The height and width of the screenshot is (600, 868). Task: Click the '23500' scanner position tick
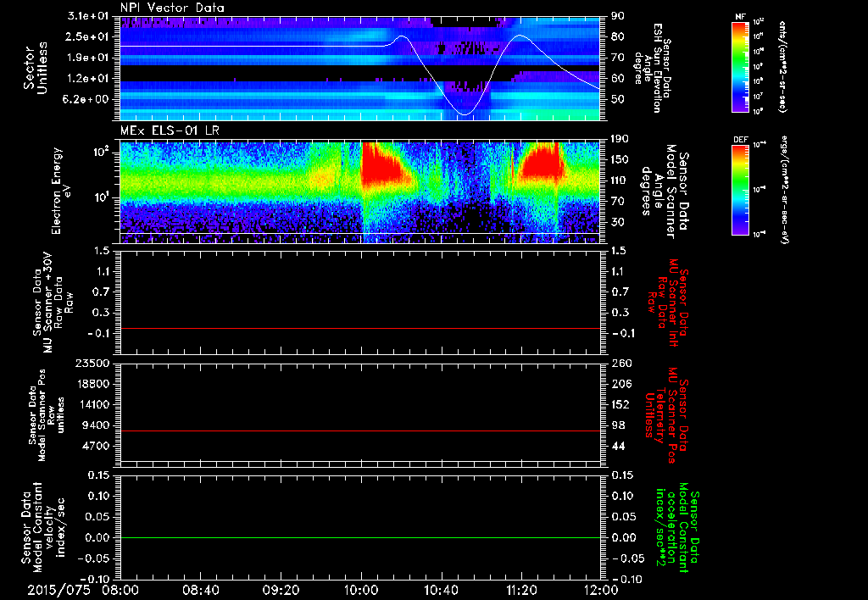(92, 364)
